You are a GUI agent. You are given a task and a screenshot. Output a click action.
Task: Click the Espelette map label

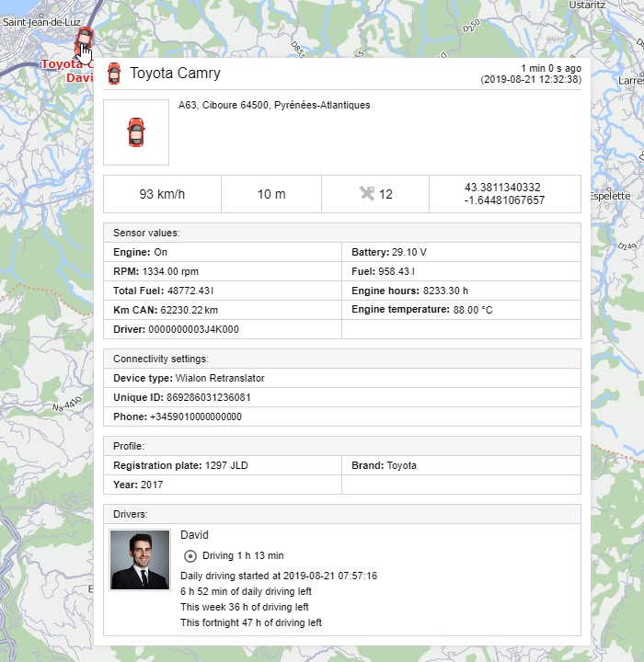coord(610,196)
